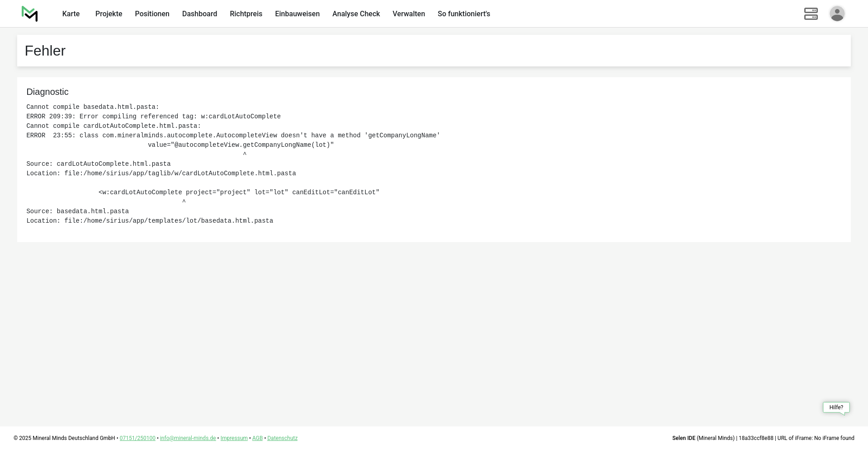Screen dimensions: 868x449
Task: Open the Projekte navigation item
Action: point(108,14)
